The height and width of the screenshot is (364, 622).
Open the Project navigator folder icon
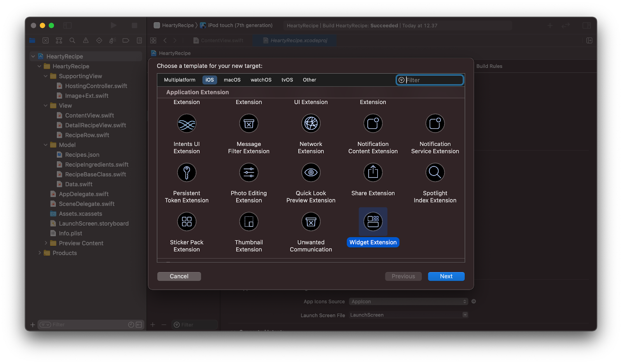click(32, 40)
